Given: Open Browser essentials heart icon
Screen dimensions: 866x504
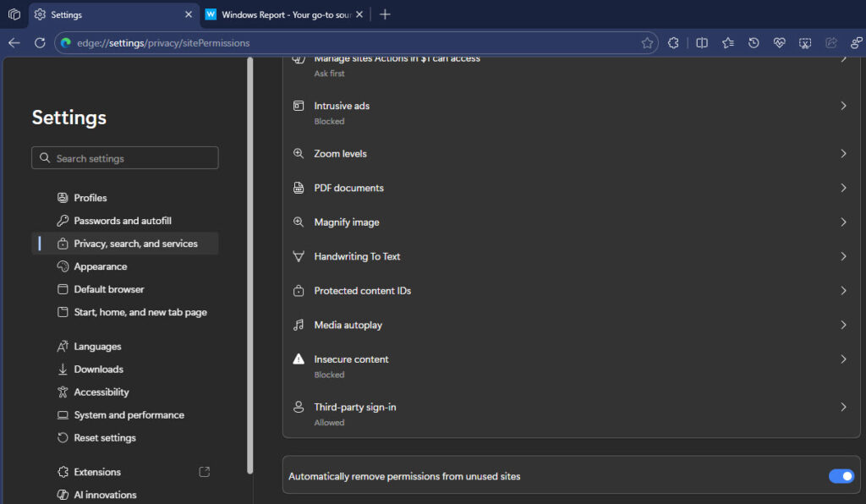Looking at the screenshot, I should (x=779, y=42).
